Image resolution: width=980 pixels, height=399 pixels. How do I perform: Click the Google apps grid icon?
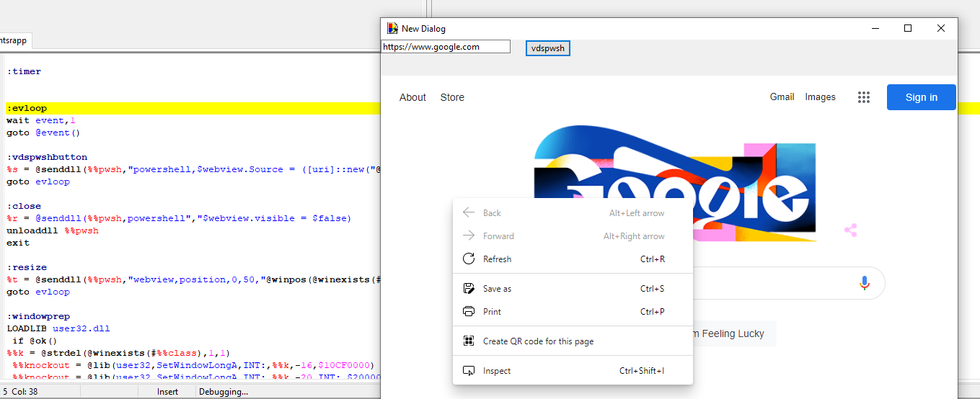coord(864,97)
